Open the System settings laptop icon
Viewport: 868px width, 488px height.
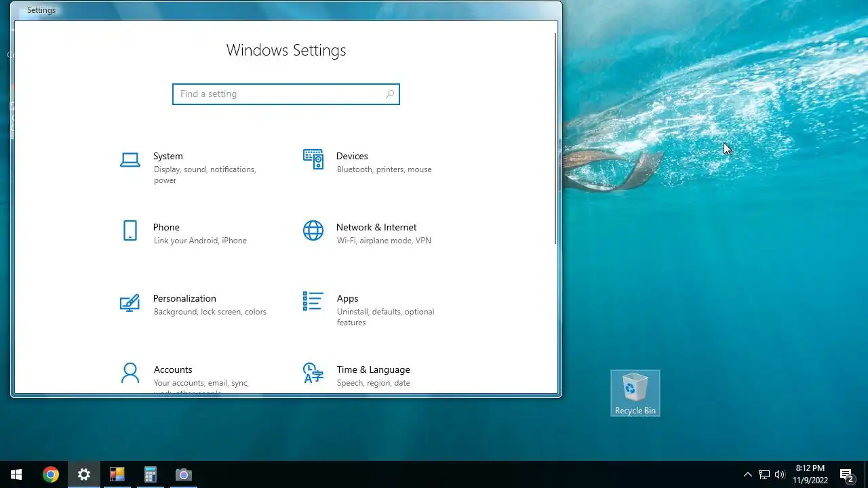pyautogui.click(x=130, y=160)
